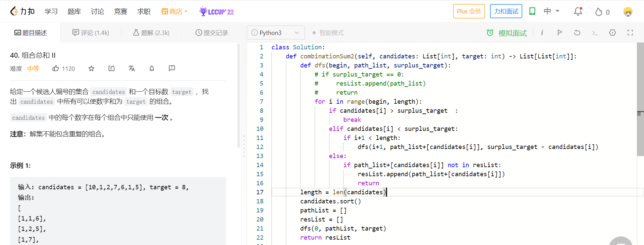Open the console terminal icon
The image size is (644, 245).
pos(595,33)
